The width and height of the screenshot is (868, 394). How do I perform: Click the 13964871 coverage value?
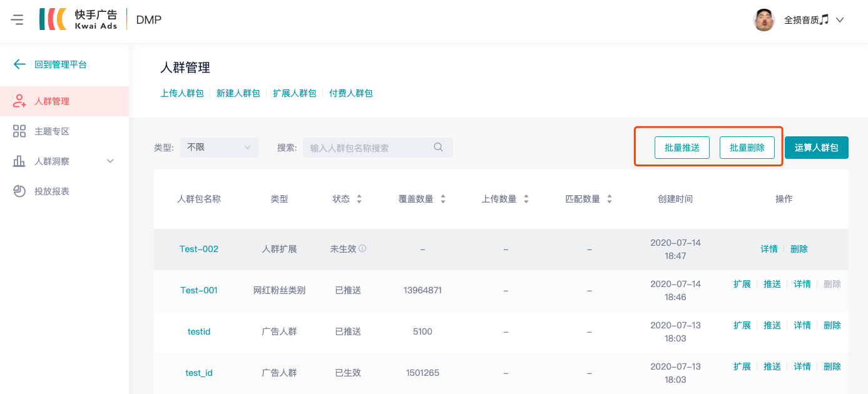tap(422, 290)
